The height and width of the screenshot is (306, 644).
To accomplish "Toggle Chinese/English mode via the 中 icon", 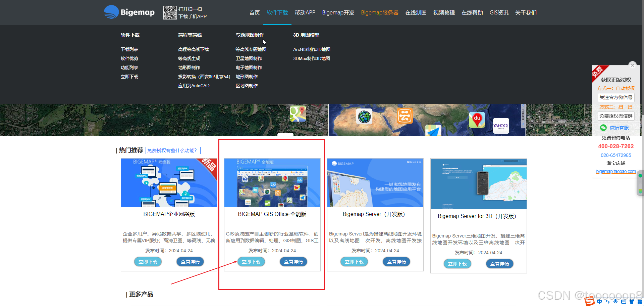I will (x=599, y=302).
